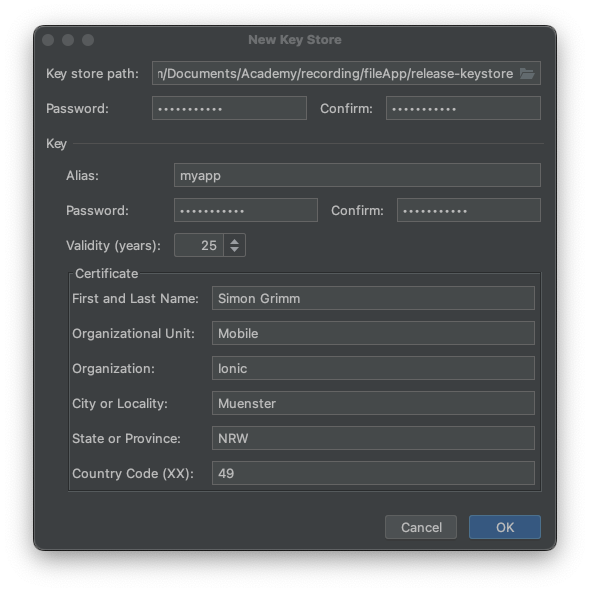This screenshot has width=590, height=592.
Task: Close the dialog with the first window button
Action: point(48,40)
